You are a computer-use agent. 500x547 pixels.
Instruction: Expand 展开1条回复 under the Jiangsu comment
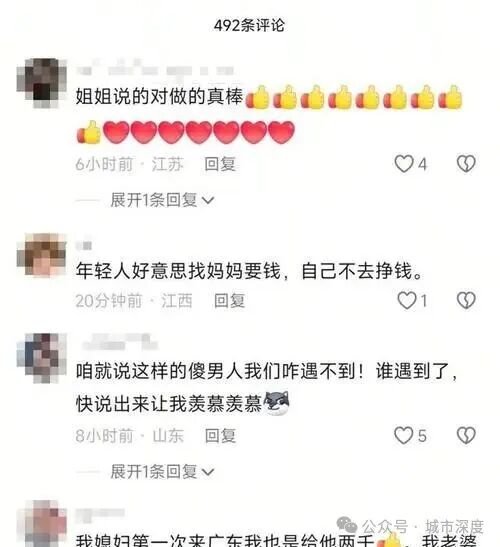tap(162, 200)
